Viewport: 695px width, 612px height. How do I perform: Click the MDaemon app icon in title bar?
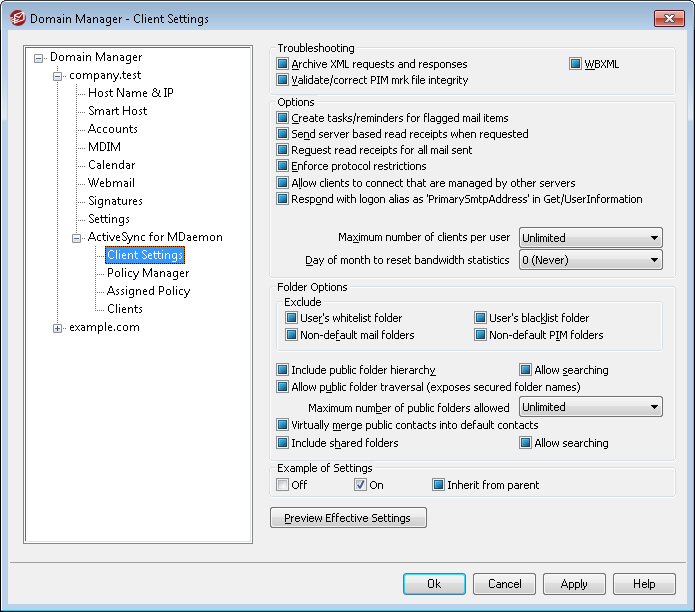(x=18, y=19)
